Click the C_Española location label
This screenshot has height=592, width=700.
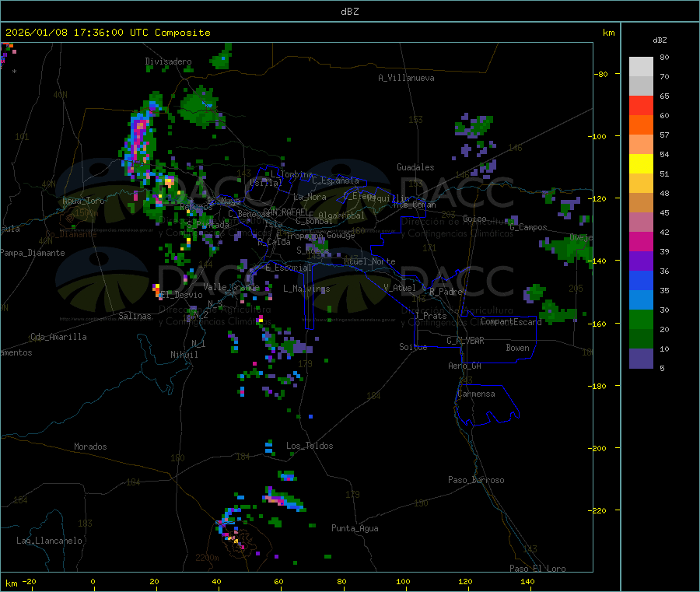335,180
